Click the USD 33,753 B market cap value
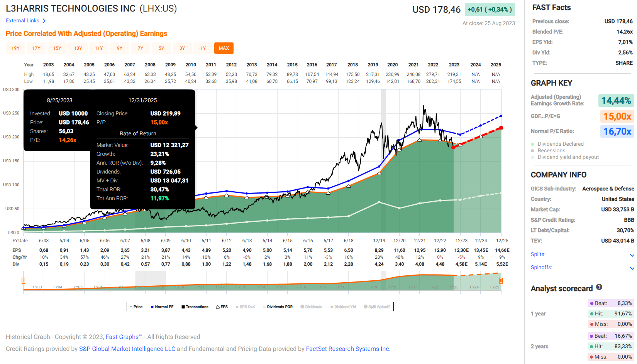The image size is (637, 364). tap(618, 210)
